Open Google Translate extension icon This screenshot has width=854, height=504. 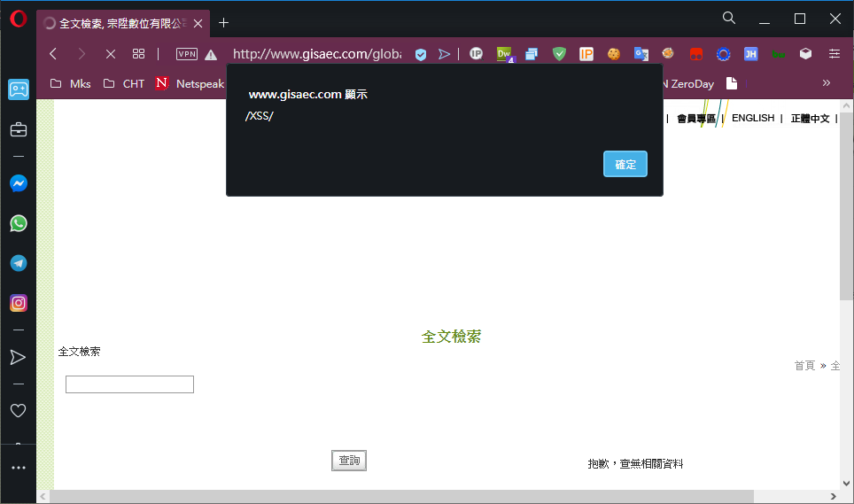[641, 54]
